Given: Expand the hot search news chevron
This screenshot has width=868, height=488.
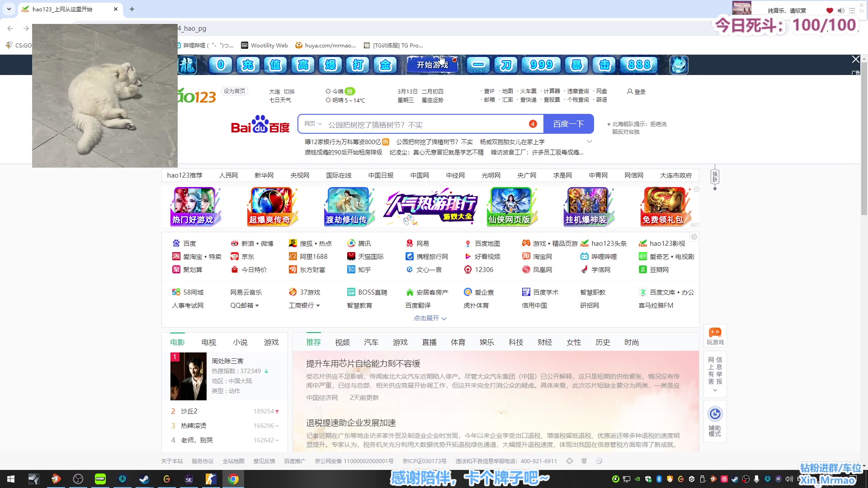Looking at the screenshot, I should tap(589, 142).
